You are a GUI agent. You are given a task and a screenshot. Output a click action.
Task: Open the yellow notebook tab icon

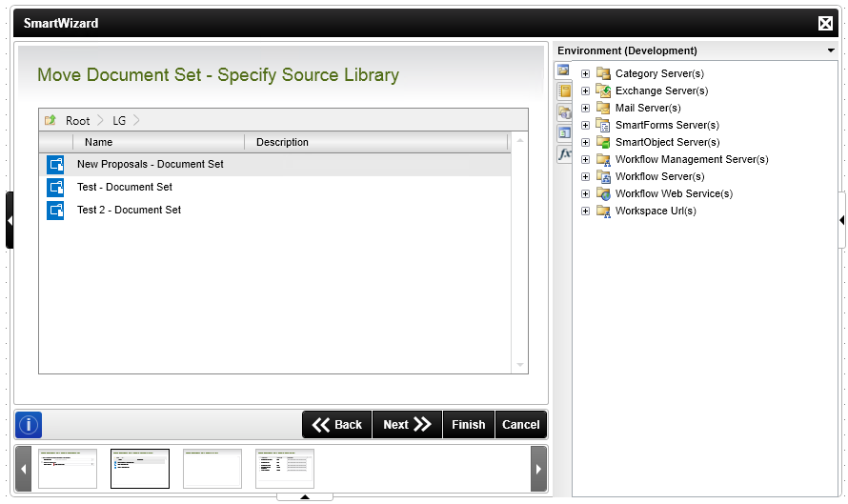(x=564, y=91)
